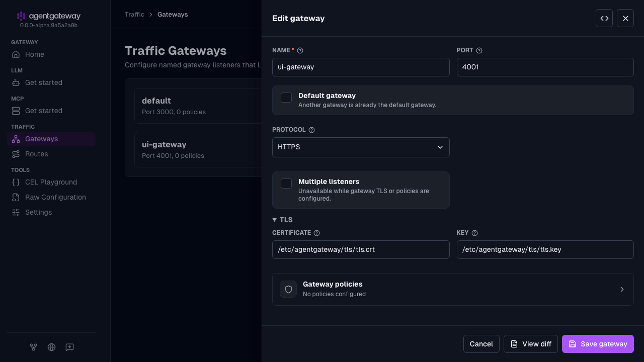Click the globe icon at sidebar bottom
The height and width of the screenshot is (362, 644).
click(x=51, y=347)
